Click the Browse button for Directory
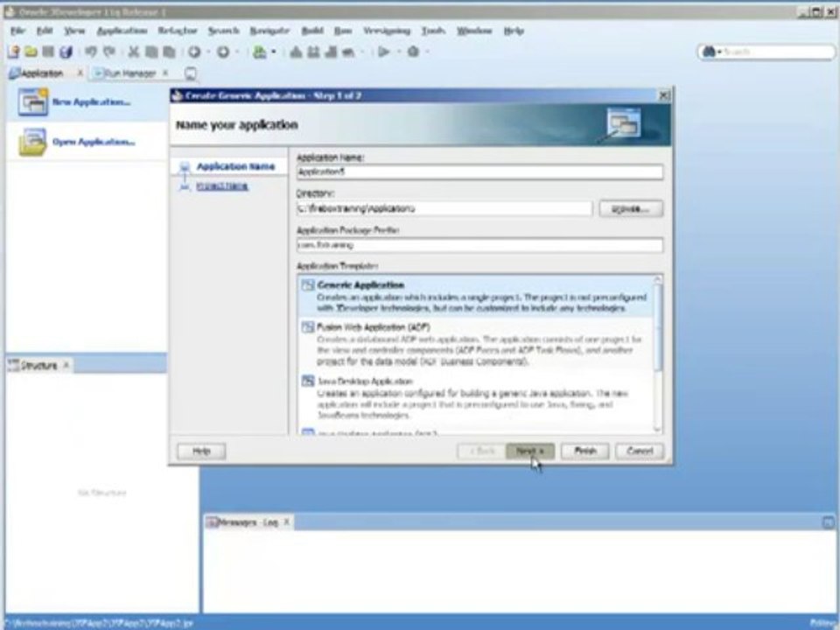Viewport: 840px width, 630px height. point(631,209)
